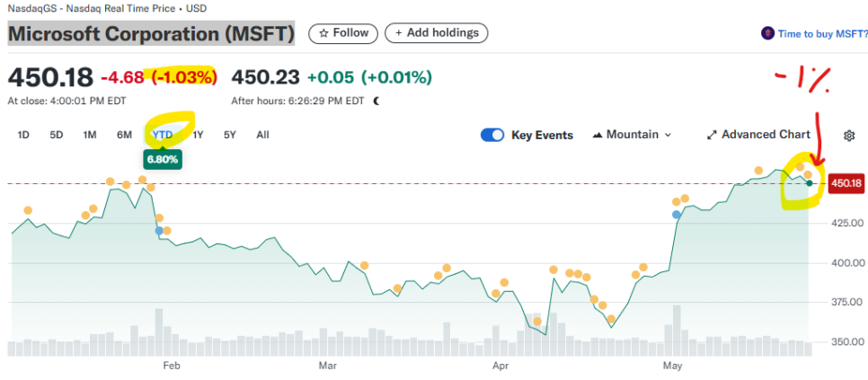Switch to the 1M range
868x380 pixels.
coord(90,135)
